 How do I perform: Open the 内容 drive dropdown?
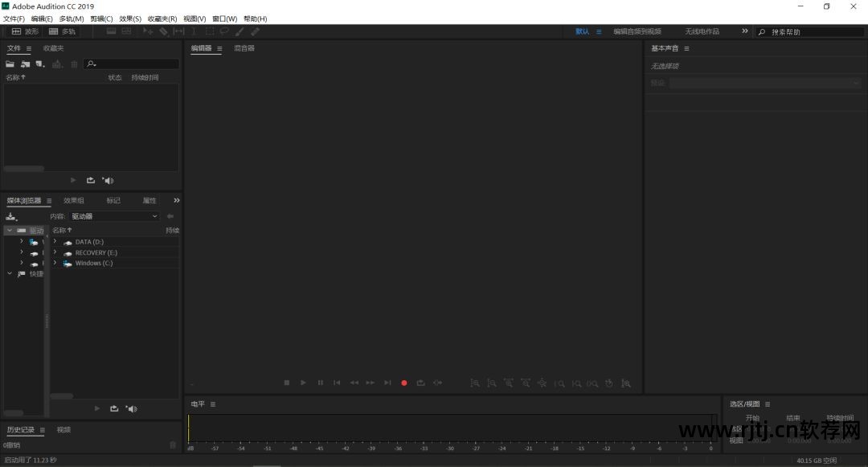(115, 216)
